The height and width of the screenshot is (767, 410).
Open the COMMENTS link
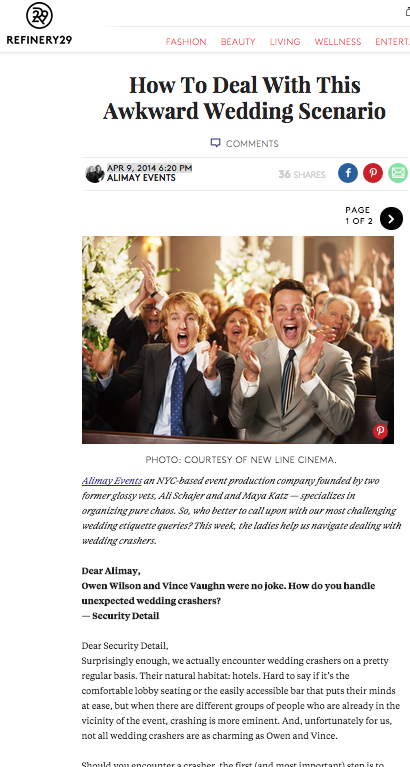pyautogui.click(x=252, y=144)
